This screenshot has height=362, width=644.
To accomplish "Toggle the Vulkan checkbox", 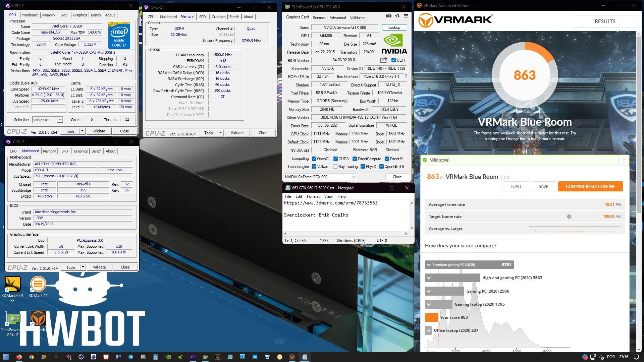I will coord(314,167).
